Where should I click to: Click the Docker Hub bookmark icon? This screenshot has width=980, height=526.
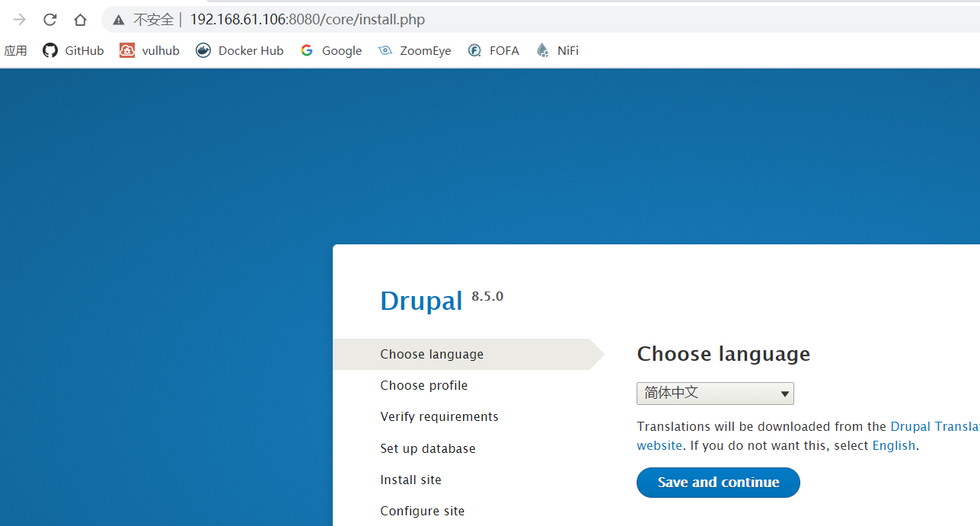point(203,50)
